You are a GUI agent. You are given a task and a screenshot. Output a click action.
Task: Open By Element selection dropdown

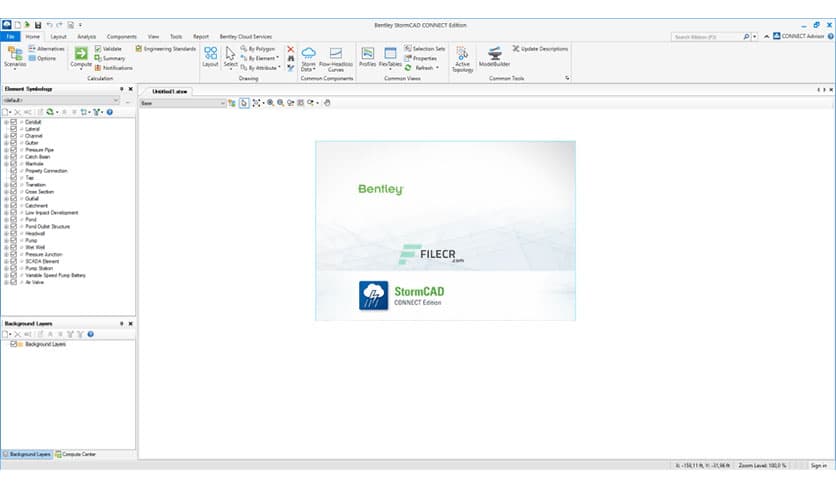pyautogui.click(x=260, y=58)
